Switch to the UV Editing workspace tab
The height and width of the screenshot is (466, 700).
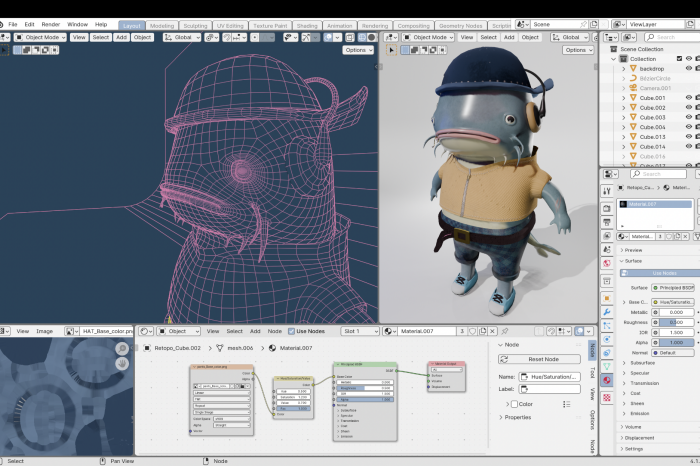[x=230, y=25]
